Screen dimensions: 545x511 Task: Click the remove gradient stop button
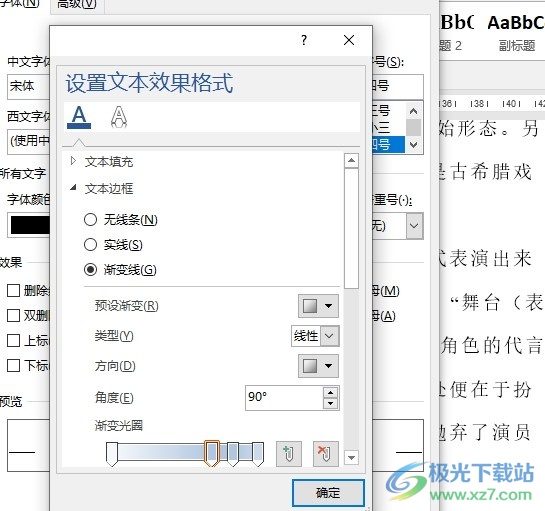[x=326, y=454]
